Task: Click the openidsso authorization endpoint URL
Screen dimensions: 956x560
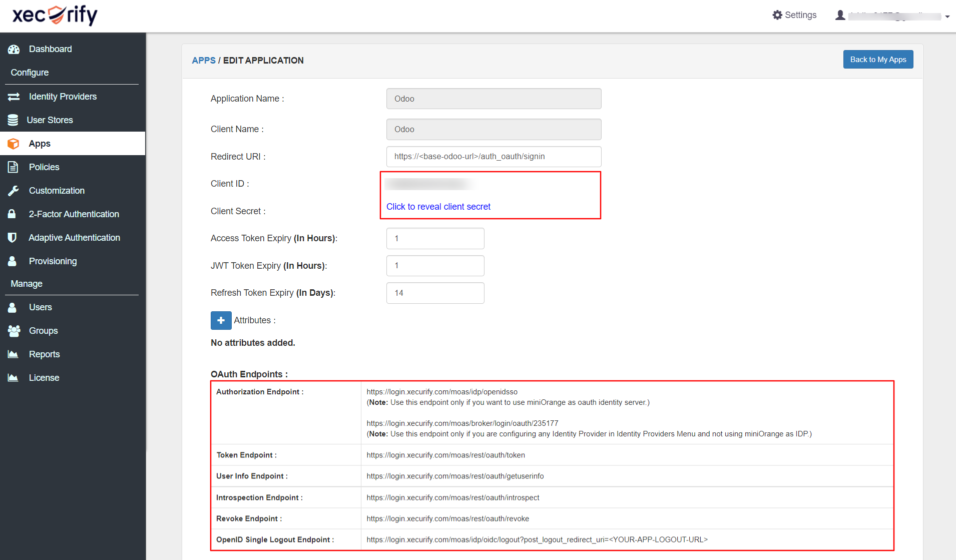Action: 442,392
